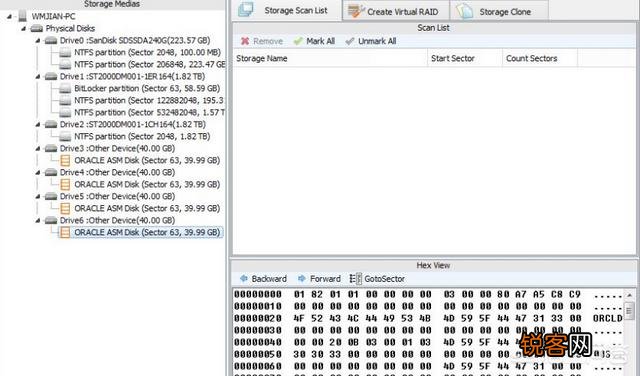
Task: Click the Drive6 Other Device disk icon
Action: [51, 220]
